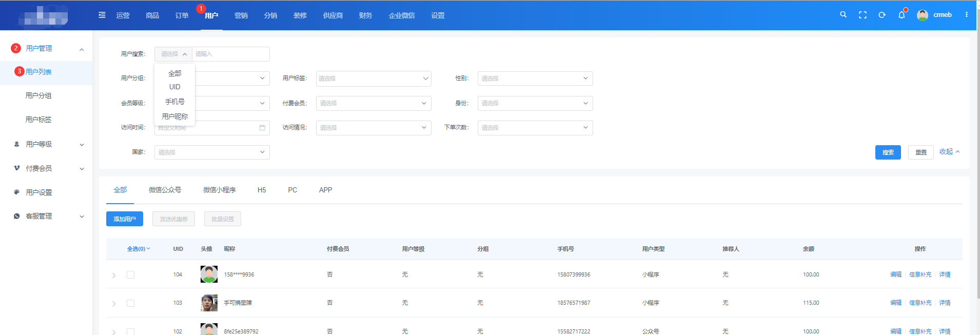Image resolution: width=980 pixels, height=335 pixels.
Task: Open the 用户分组 dropdown
Action: pos(212,78)
